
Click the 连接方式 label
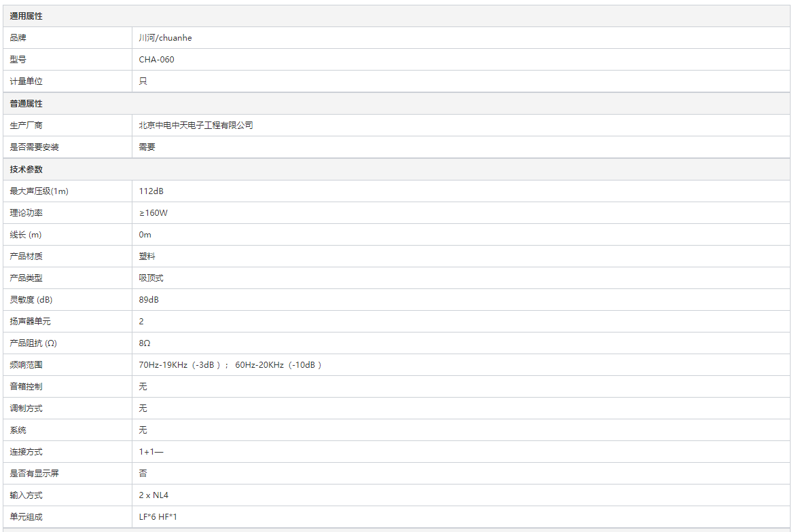point(26,452)
